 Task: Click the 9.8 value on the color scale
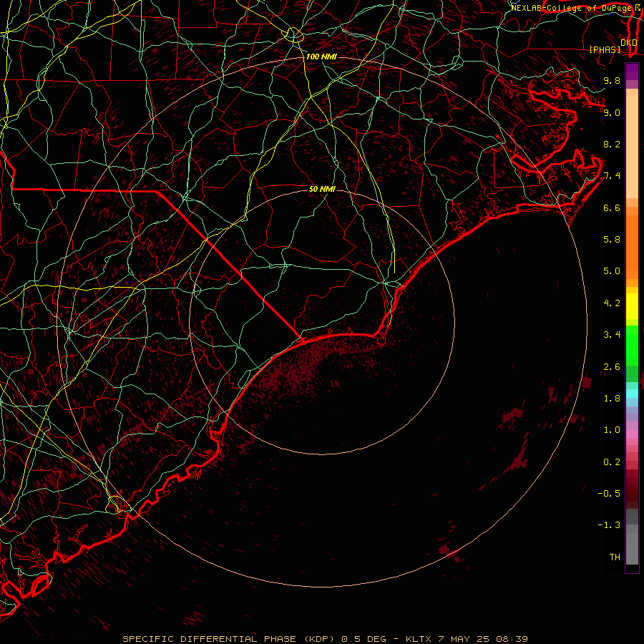pyautogui.click(x=612, y=80)
